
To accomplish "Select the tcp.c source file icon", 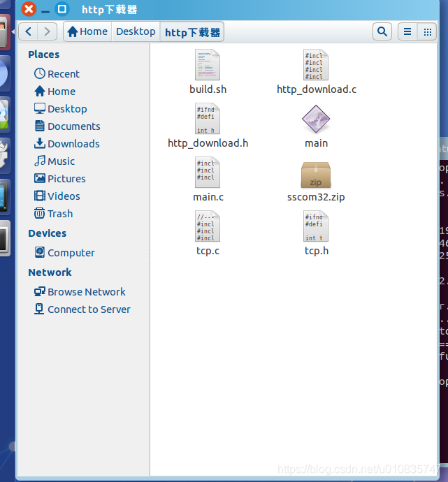I will click(x=208, y=226).
